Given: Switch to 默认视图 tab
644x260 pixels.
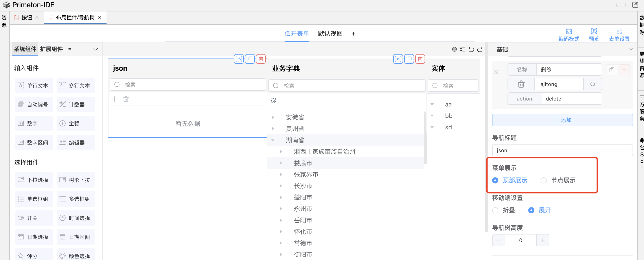Looking at the screenshot, I should (330, 33).
